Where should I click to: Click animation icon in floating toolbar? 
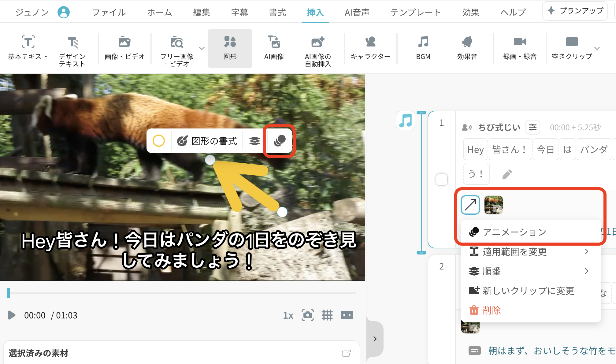280,141
